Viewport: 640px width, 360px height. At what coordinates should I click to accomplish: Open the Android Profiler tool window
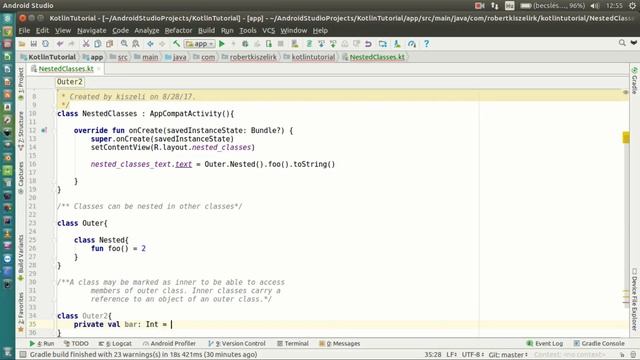(169, 344)
